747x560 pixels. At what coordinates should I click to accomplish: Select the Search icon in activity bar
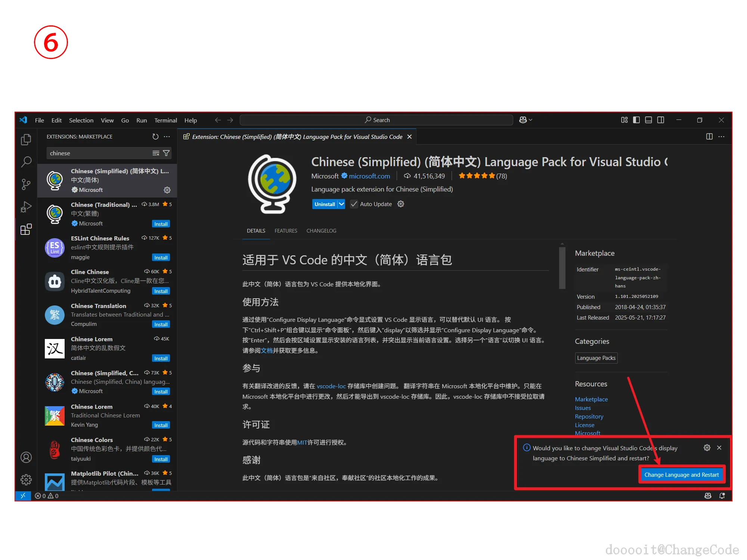26,162
